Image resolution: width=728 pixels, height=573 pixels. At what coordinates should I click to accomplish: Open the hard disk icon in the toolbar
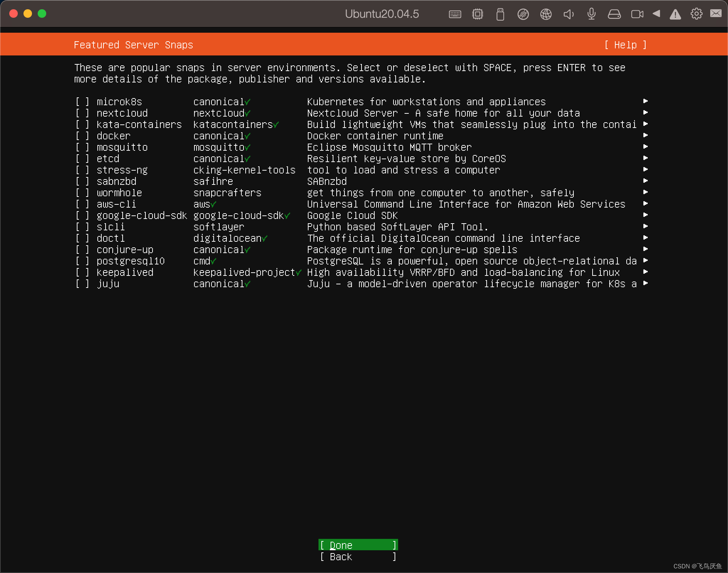point(614,14)
